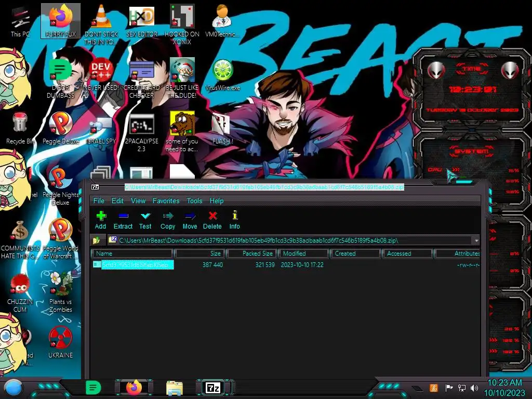Select the VLC cone desktop icon
Viewport: 532px width, 399px height.
(x=101, y=24)
